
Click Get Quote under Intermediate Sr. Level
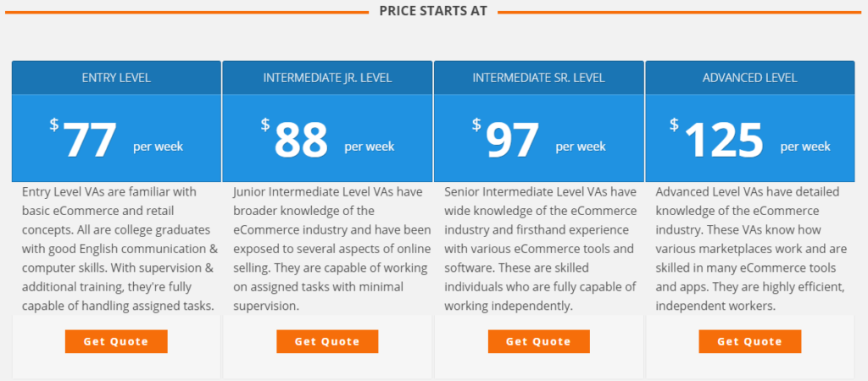click(538, 341)
